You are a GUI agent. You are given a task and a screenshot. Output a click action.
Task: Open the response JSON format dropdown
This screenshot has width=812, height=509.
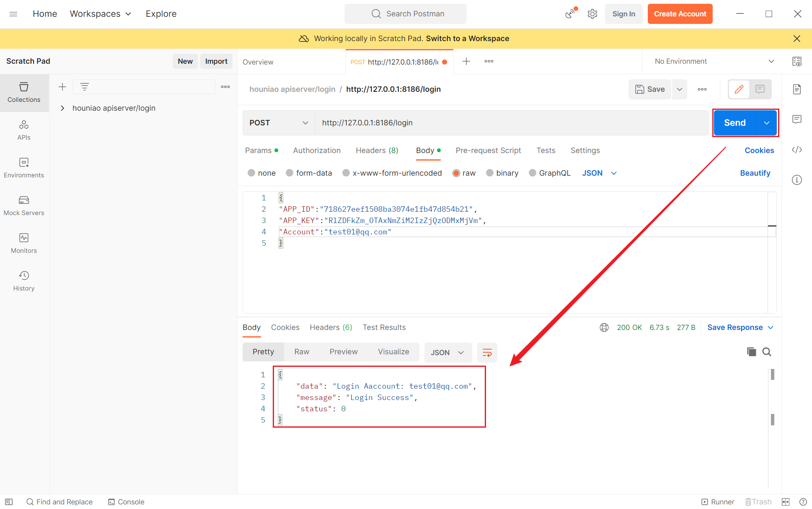pyautogui.click(x=448, y=353)
